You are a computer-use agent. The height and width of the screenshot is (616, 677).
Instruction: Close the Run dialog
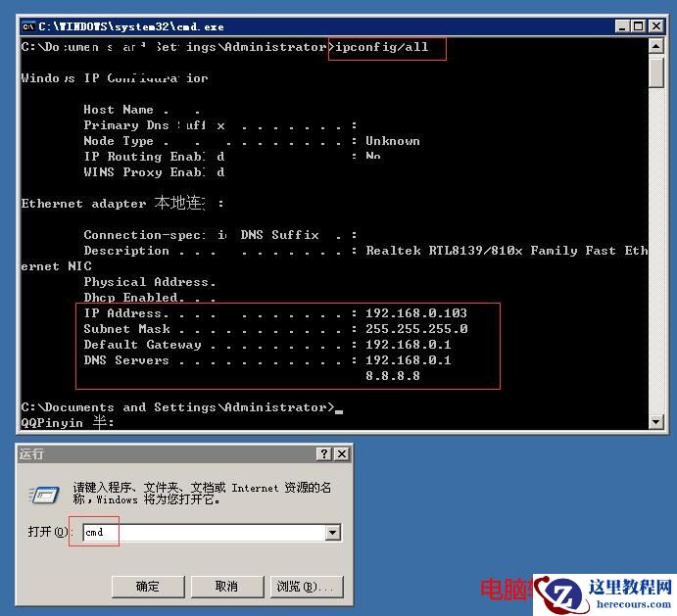[x=342, y=453]
